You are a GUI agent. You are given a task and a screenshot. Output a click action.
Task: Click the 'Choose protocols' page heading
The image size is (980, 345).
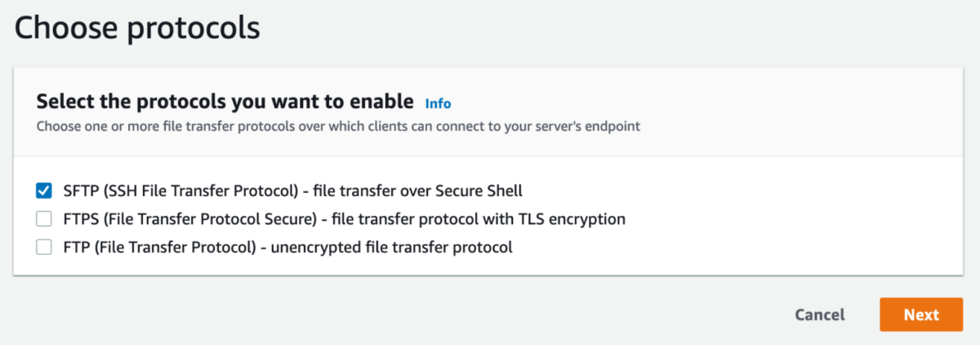click(x=137, y=29)
